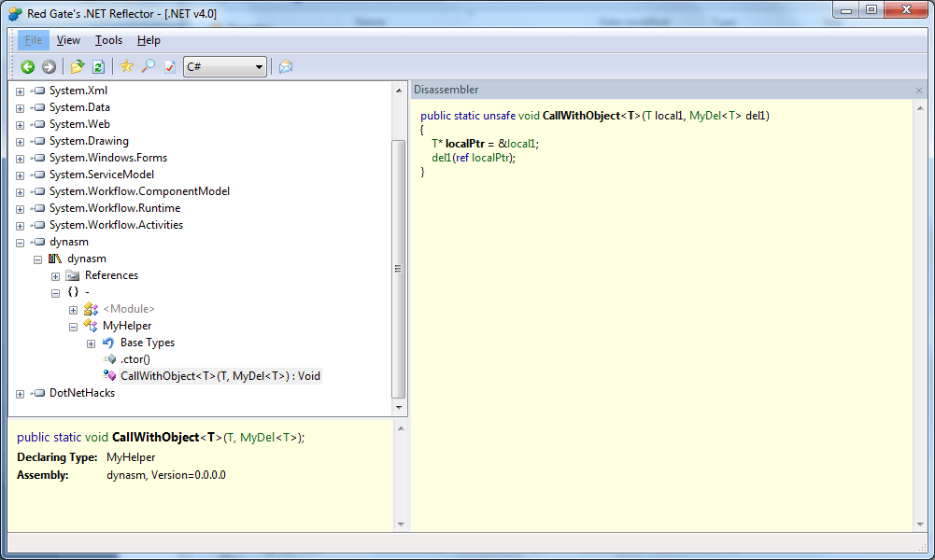The image size is (935, 560).
Task: Open assembly with the folder icon
Action: pyautogui.click(x=77, y=66)
